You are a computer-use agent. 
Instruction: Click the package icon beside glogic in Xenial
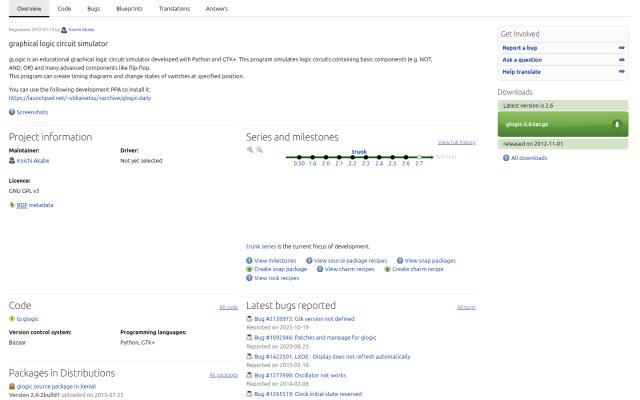pyautogui.click(x=12, y=386)
